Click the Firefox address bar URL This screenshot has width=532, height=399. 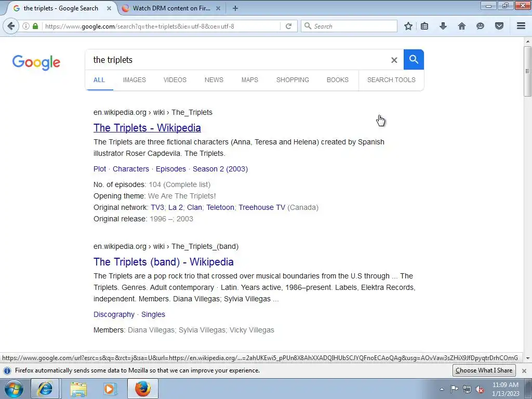pyautogui.click(x=161, y=26)
